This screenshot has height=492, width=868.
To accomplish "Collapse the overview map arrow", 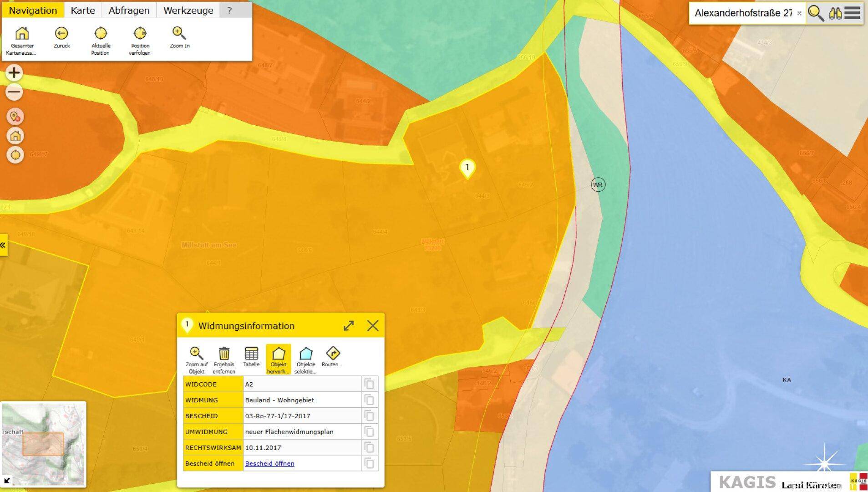I will tap(7, 481).
